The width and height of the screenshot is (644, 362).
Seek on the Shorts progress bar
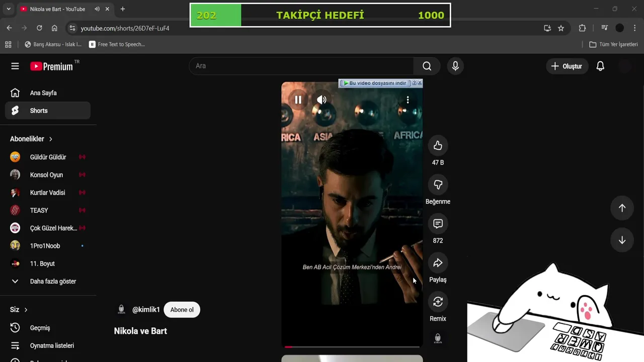(x=352, y=346)
